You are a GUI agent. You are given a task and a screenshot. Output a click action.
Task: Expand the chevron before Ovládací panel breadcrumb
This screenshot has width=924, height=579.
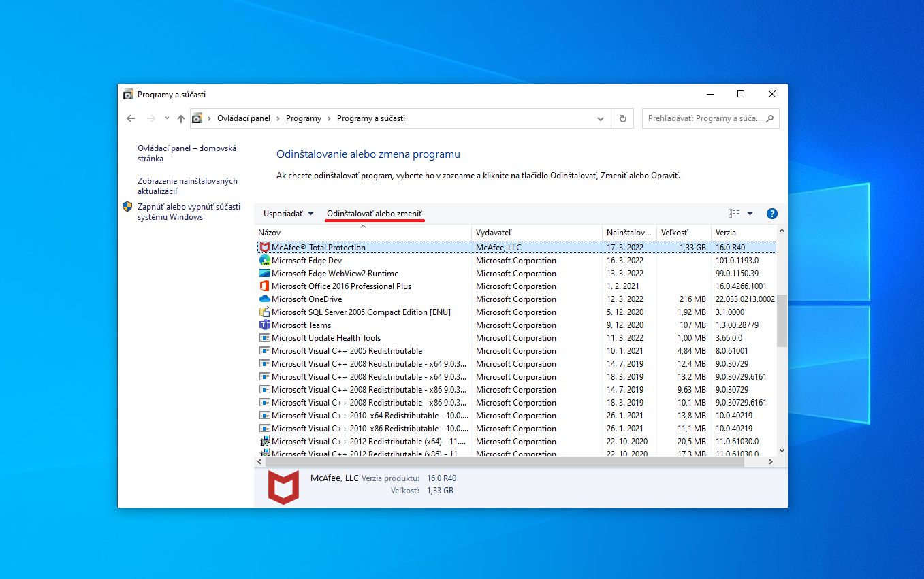210,118
